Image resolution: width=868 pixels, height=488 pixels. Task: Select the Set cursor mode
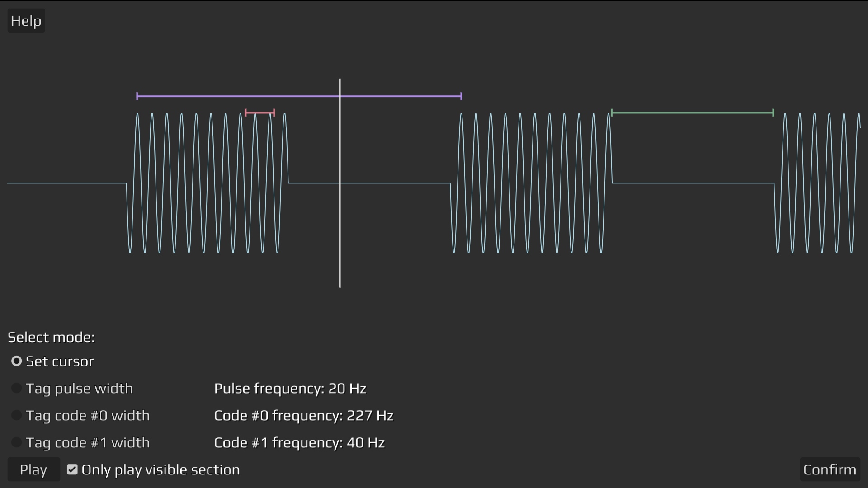click(x=17, y=361)
